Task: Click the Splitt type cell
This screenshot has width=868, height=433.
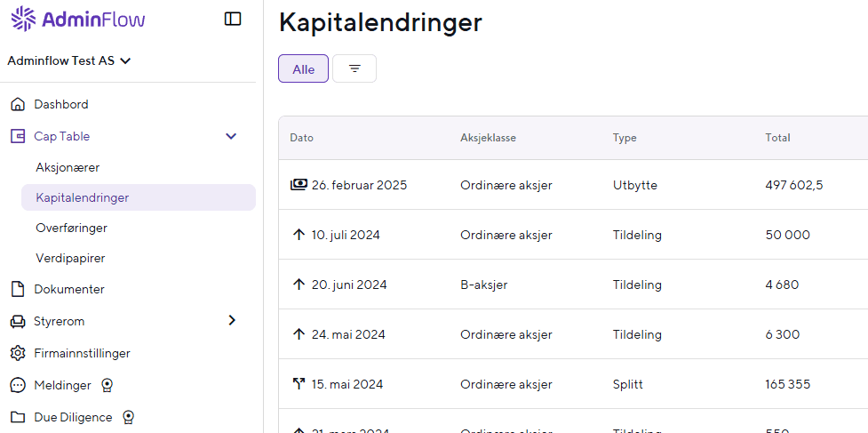Action: [x=628, y=384]
